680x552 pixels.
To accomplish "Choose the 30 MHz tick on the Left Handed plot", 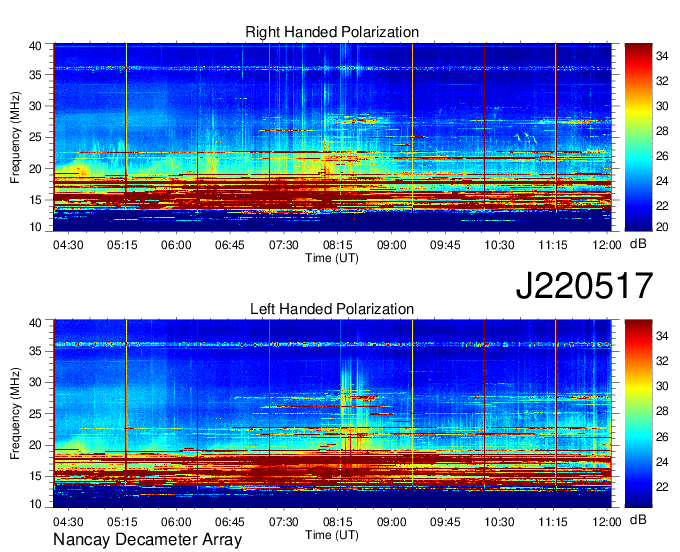I will (36, 382).
